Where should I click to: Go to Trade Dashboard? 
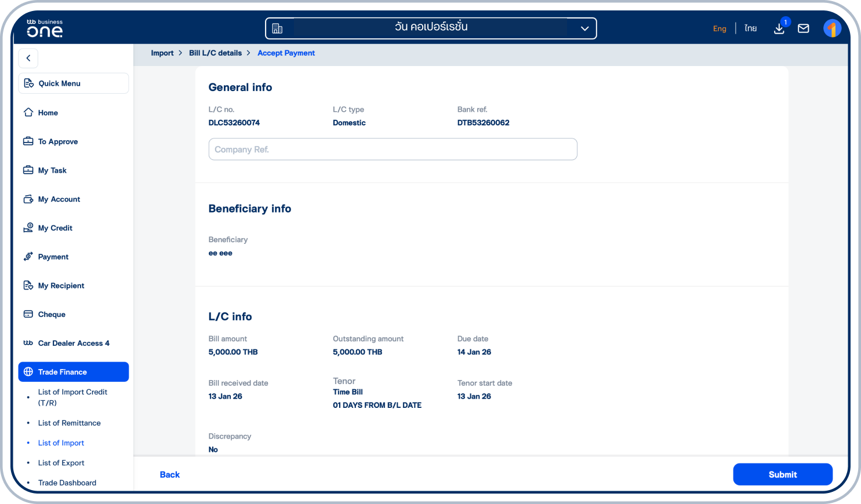(x=67, y=483)
